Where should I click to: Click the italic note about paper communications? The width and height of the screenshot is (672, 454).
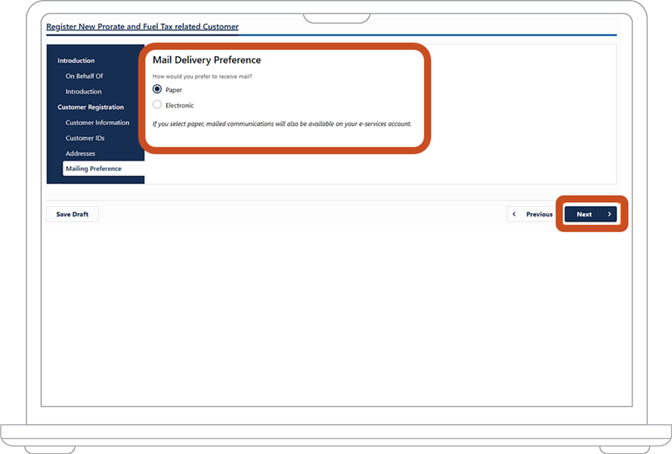(x=282, y=124)
